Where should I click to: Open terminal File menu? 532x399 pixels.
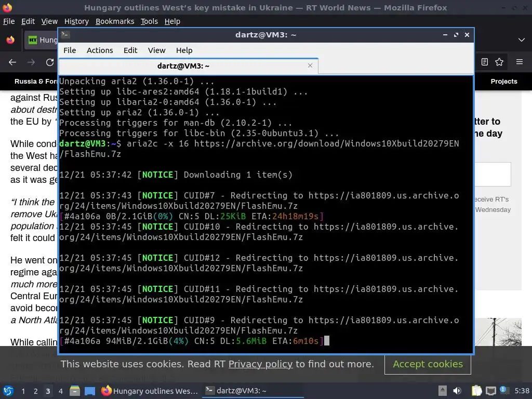(x=70, y=50)
